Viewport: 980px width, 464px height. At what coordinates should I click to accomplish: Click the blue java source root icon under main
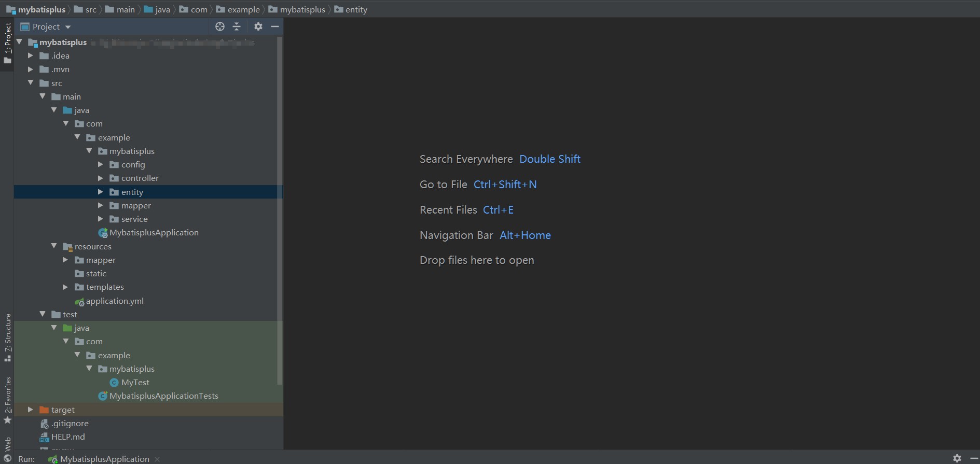pyautogui.click(x=67, y=110)
